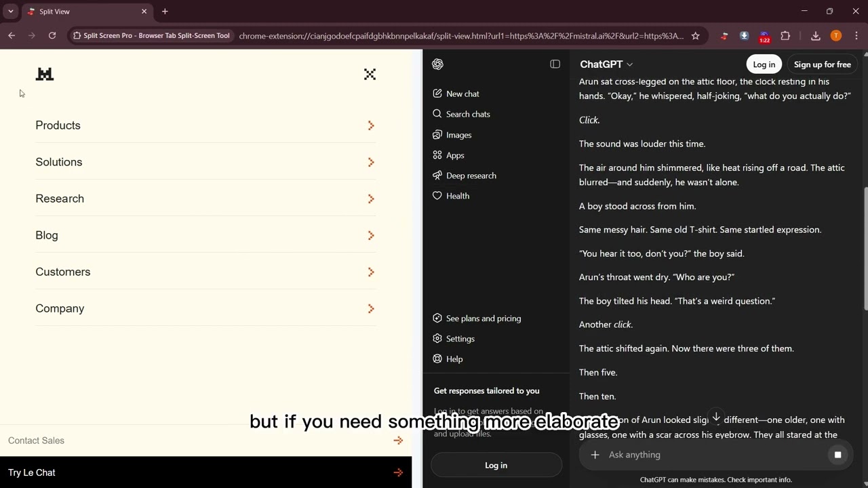Click the italic "Click." story line
The image size is (868, 488).
pyautogui.click(x=589, y=120)
